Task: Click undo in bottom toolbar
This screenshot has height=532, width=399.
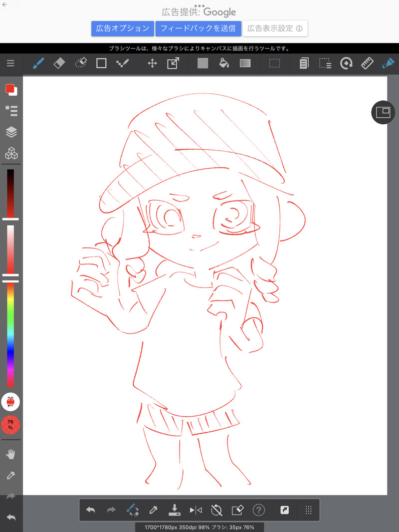Action: pyautogui.click(x=90, y=510)
